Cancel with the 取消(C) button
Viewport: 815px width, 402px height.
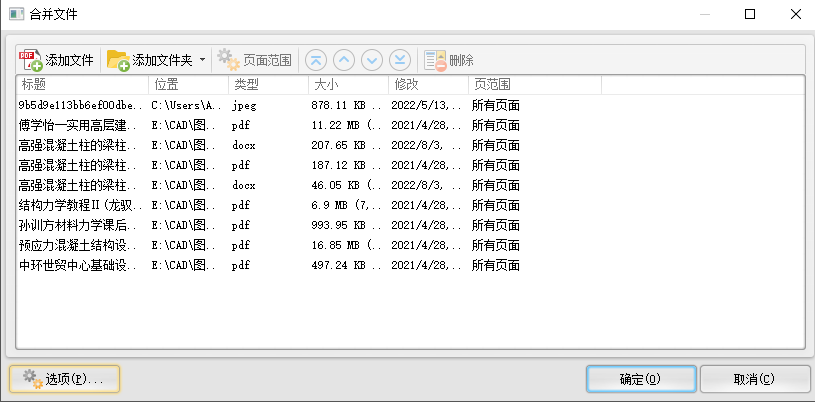pos(755,379)
